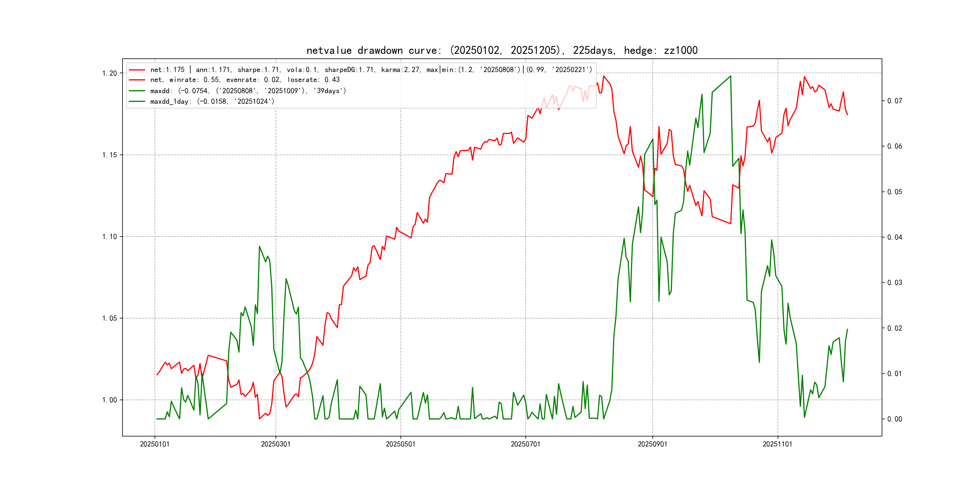This screenshot has width=980, height=490.
Task: Click the chart title text
Action: tap(502, 50)
